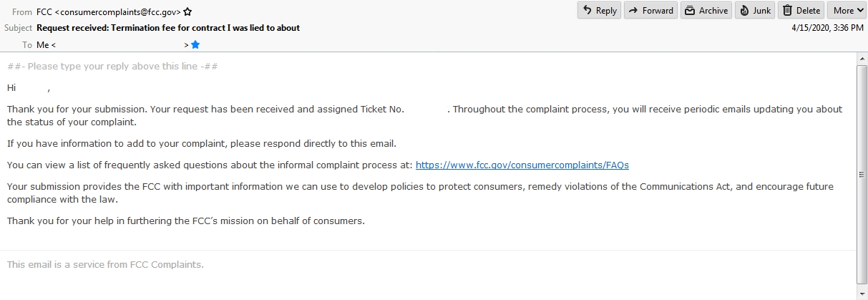
Task: Delete this email with the trash button
Action: tap(801, 10)
